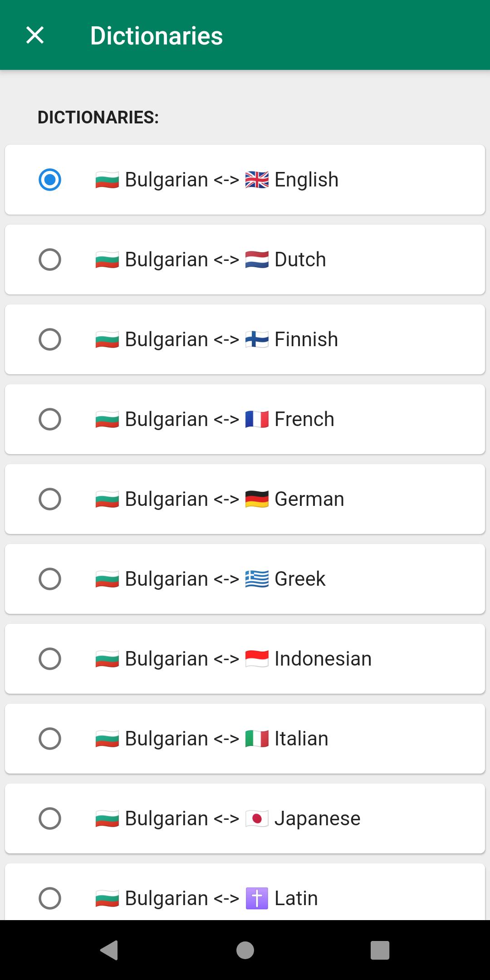Image resolution: width=490 pixels, height=980 pixels.
Task: Select Bulgarian to English radio button
Action: click(x=50, y=180)
